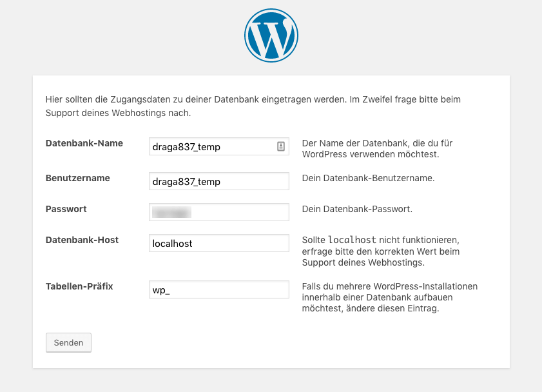Click the description starting "Der Name der Datenbank"
This screenshot has width=542, height=392.
[x=377, y=149]
